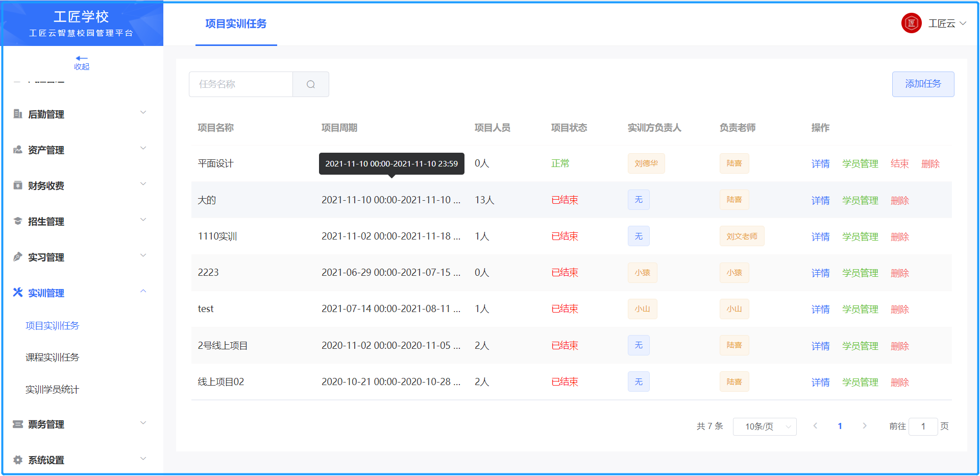Switch to the 项目实训任务 tab

[x=236, y=24]
